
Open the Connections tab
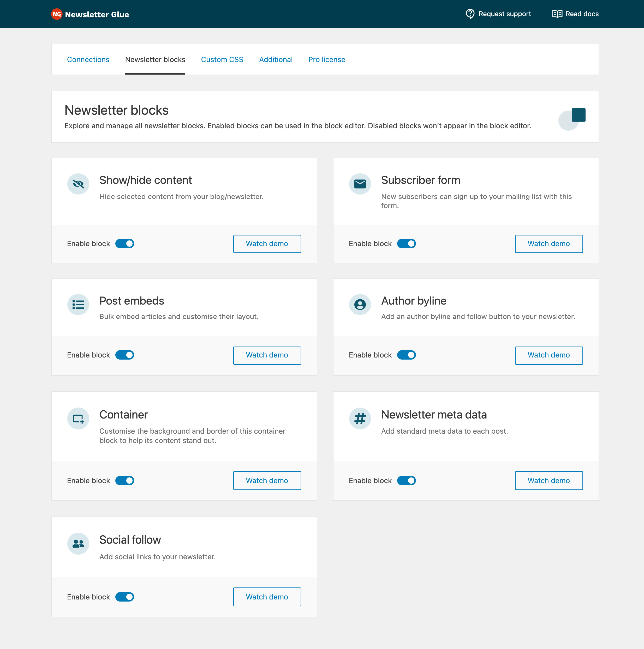88,59
